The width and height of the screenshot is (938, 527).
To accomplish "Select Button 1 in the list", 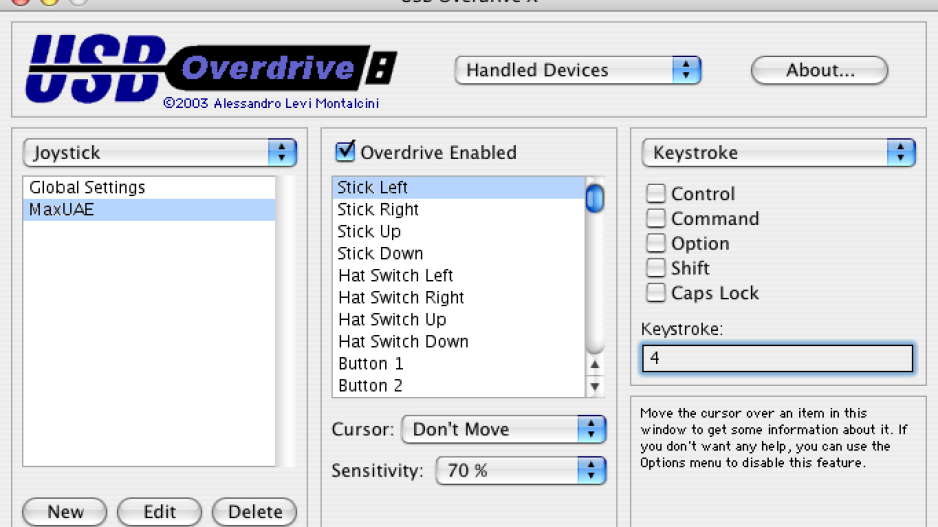I will tap(458, 364).
